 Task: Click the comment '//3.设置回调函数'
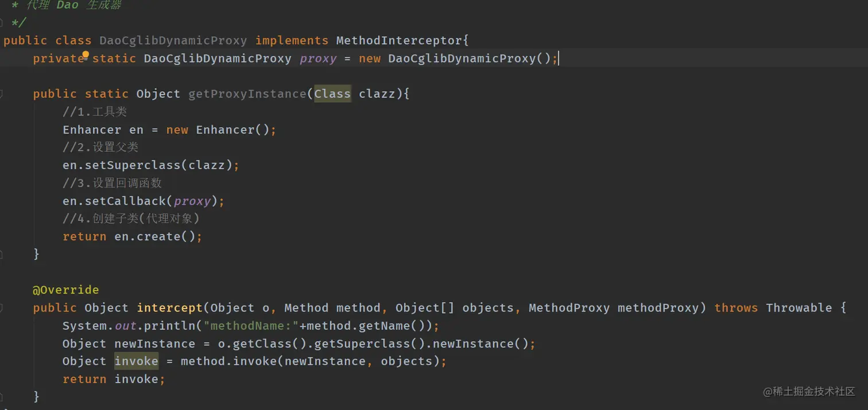pos(112,183)
